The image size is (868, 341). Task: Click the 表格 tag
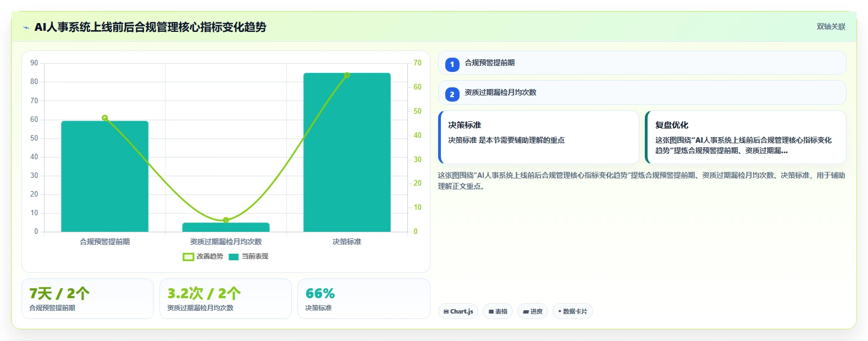pos(498,311)
